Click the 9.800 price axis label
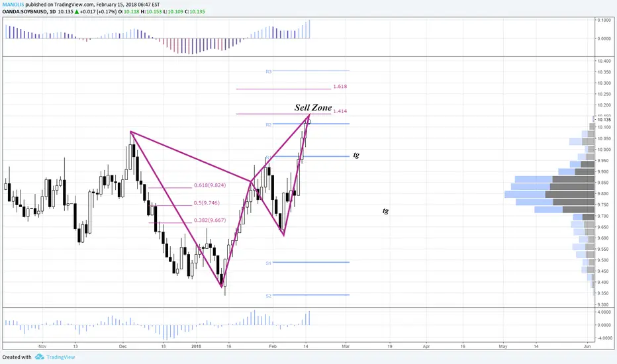 (x=604, y=194)
